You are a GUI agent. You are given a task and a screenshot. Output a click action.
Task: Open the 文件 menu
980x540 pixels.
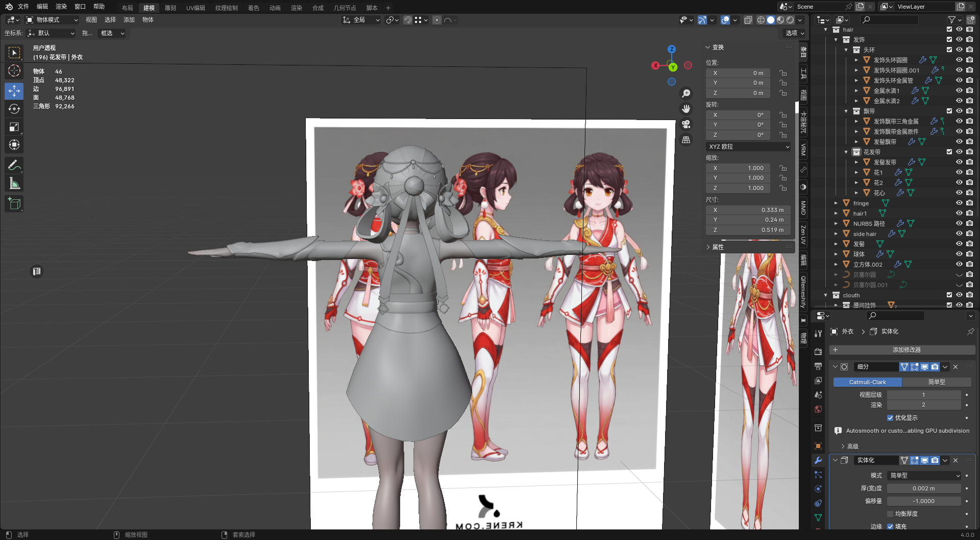point(23,7)
